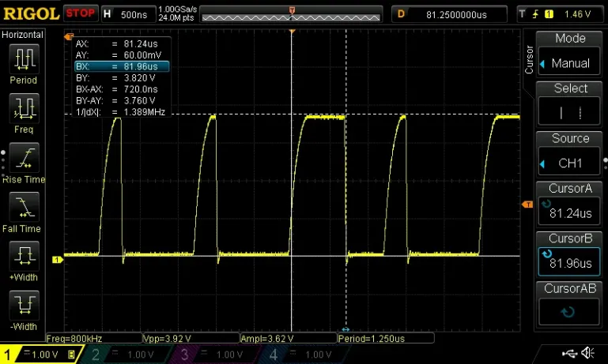Select the Fall Time measurement icon
Viewport: 608px width, 364px height.
click(24, 207)
